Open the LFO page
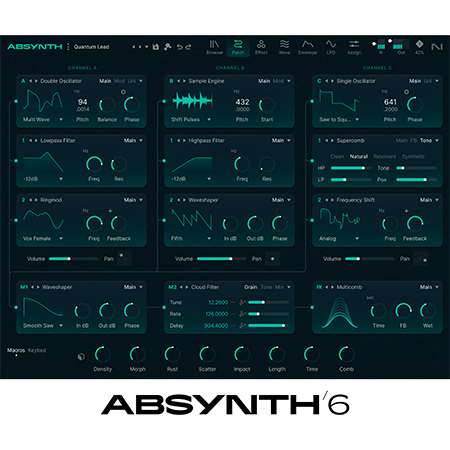This screenshot has height=450, width=450. [331, 47]
